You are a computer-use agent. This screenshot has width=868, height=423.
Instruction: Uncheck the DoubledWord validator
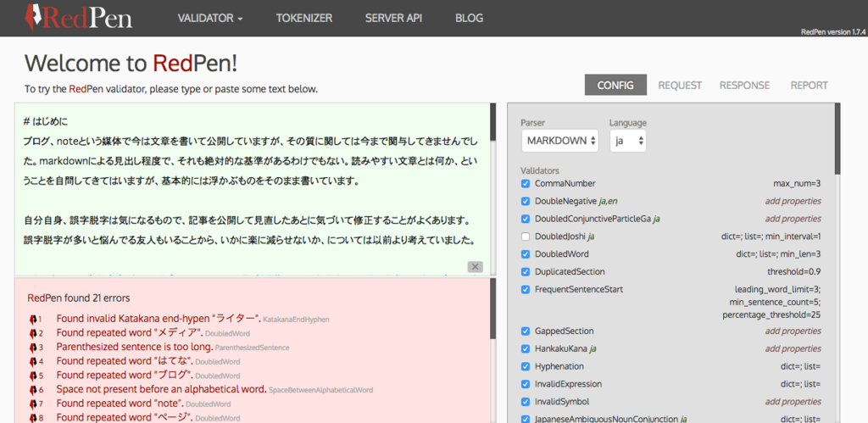(526, 254)
